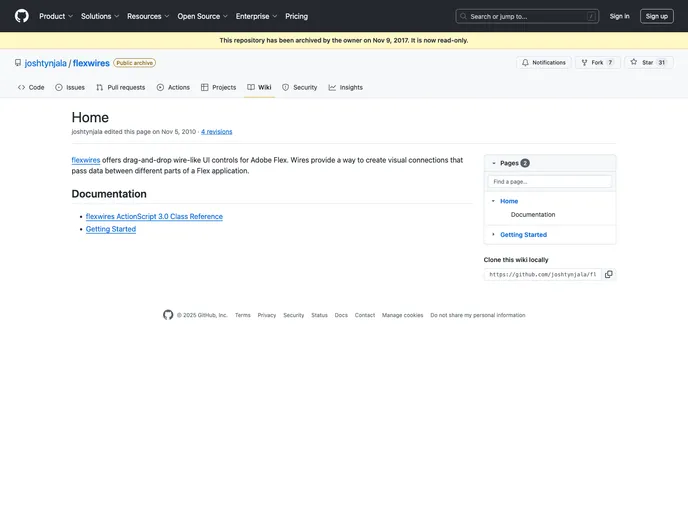This screenshot has width=688, height=512.
Task: Switch to the Issues tab
Action: tap(70, 87)
